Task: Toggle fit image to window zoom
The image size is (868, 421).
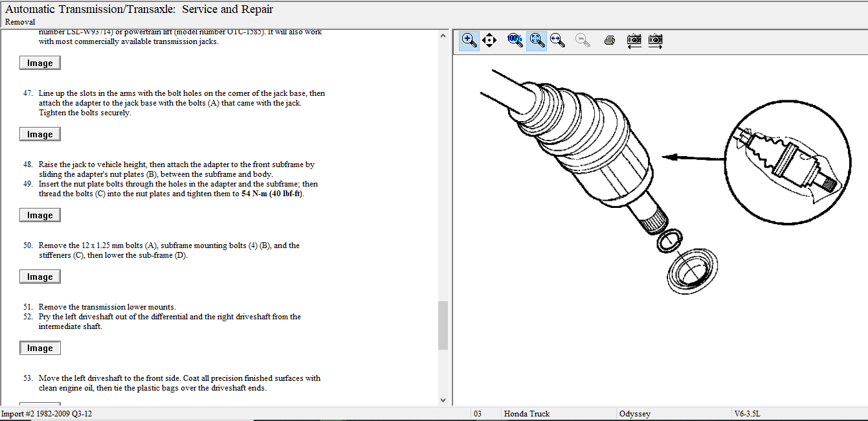Action: coord(536,41)
